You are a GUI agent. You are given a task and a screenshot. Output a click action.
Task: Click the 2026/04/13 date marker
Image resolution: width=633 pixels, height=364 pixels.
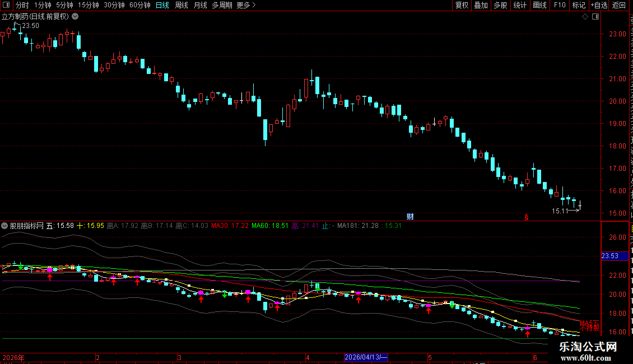point(366,357)
